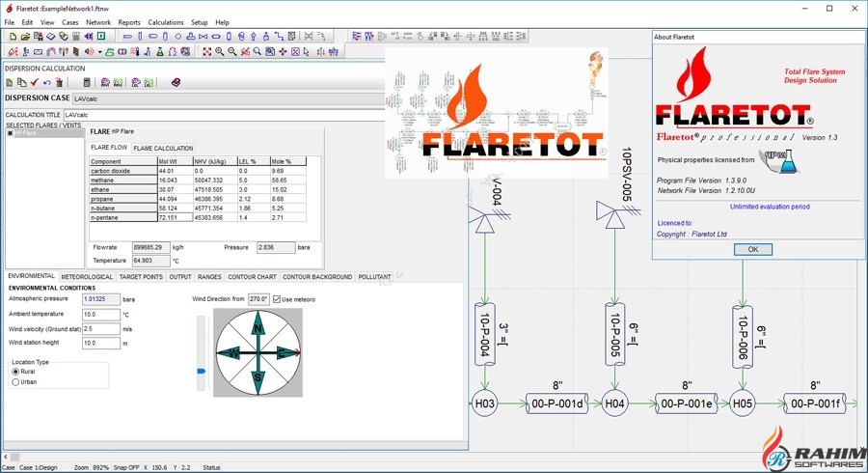This screenshot has height=473, width=868.
Task: Click the Zoom out magnifier icon
Action: (x=231, y=51)
